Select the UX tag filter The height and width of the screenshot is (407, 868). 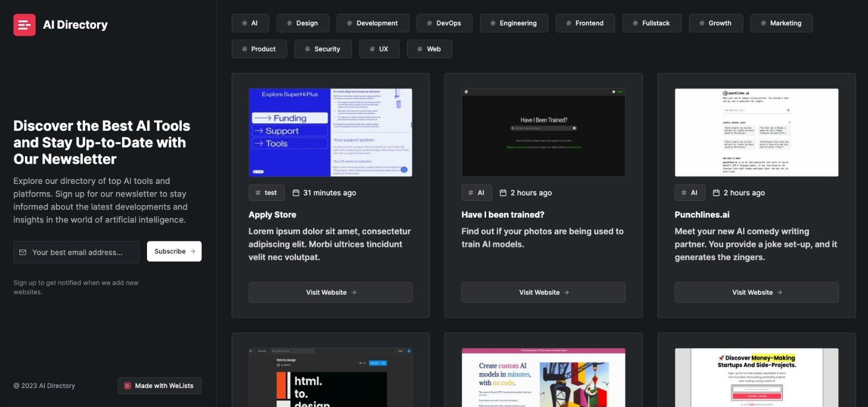(379, 49)
